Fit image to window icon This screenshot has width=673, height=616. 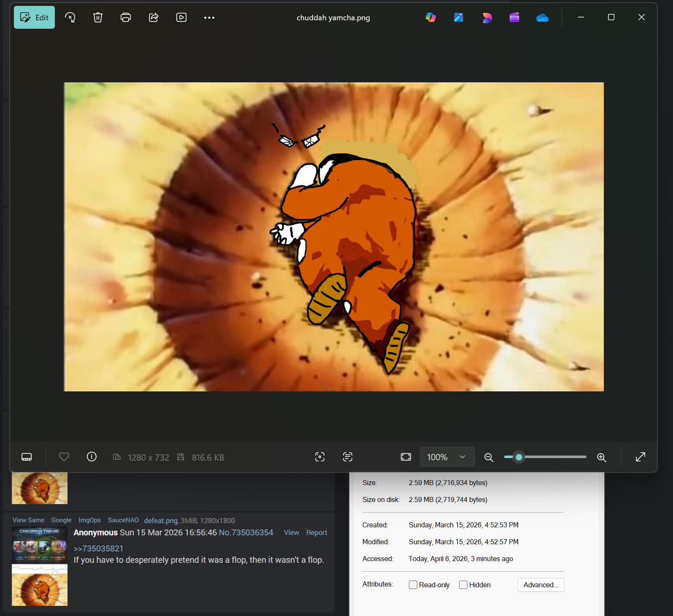[406, 457]
